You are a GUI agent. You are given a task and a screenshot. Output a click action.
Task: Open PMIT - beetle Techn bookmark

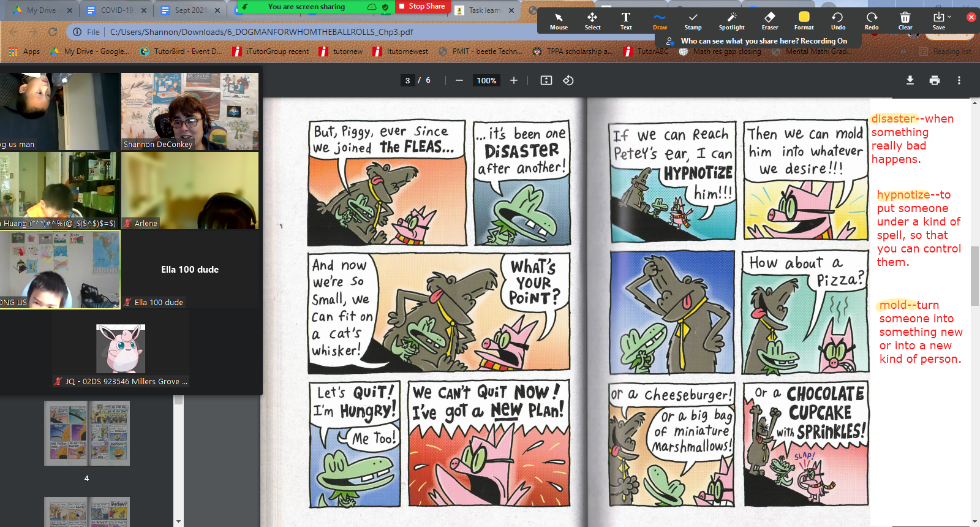480,51
